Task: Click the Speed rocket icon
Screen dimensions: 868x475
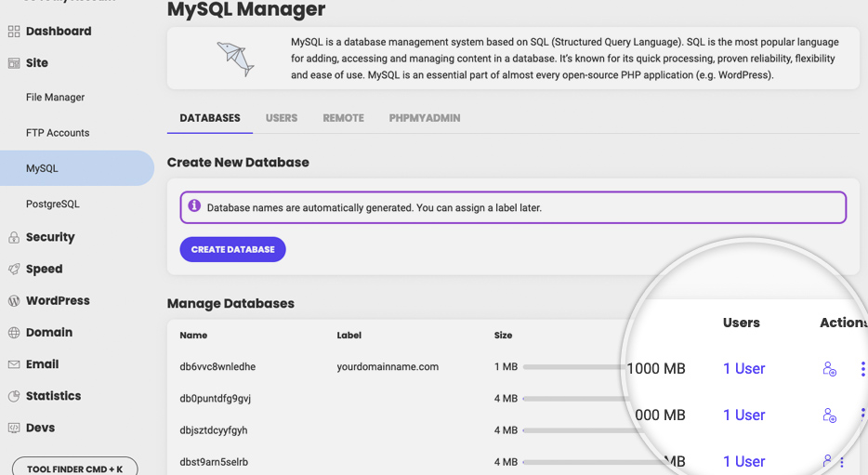Action: 14,269
